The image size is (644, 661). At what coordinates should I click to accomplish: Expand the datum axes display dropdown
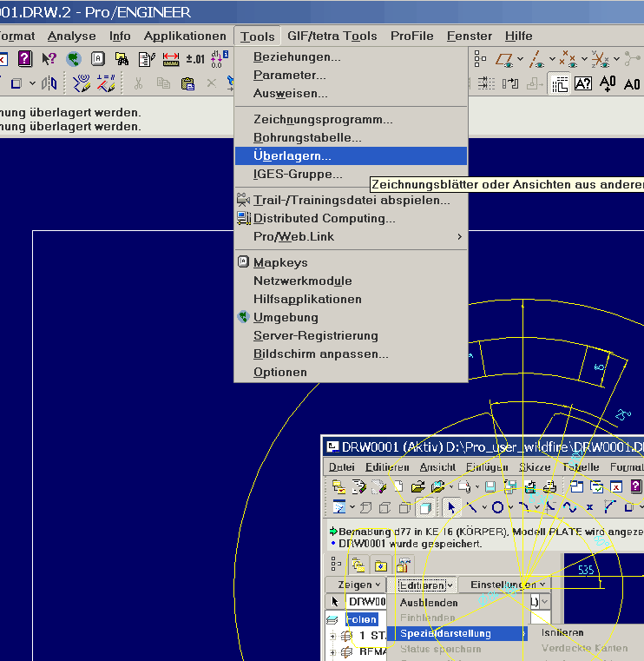pos(552,59)
